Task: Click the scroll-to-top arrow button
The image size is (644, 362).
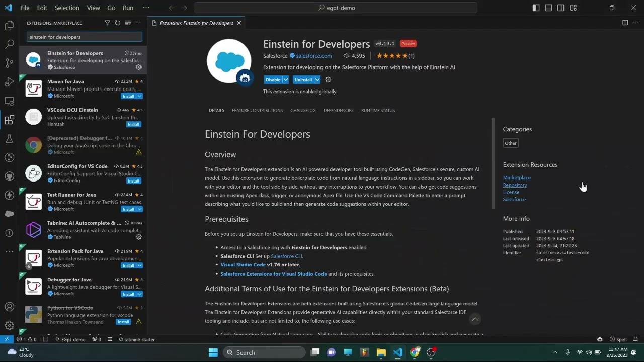Action: click(x=475, y=319)
